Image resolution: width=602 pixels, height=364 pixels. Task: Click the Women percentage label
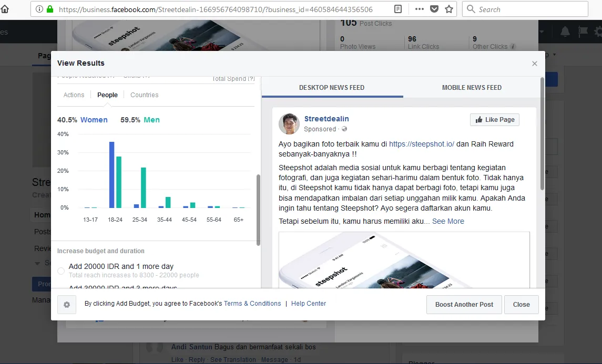(x=82, y=120)
